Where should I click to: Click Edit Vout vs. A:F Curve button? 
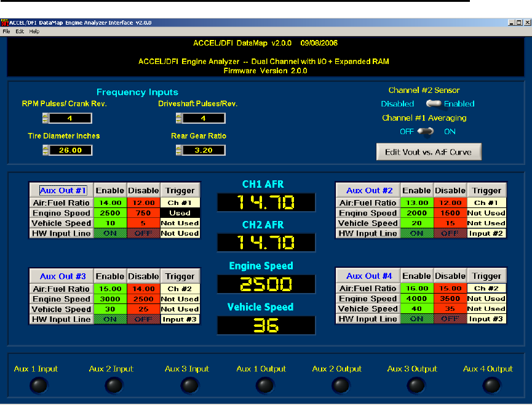429,152
